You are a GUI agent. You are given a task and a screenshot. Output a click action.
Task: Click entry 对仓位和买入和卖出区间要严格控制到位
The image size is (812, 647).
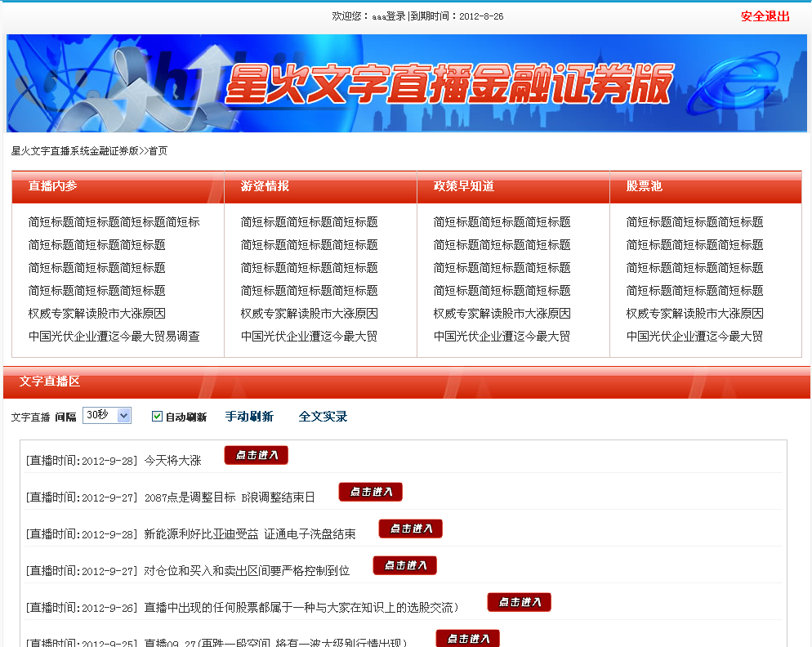247,571
